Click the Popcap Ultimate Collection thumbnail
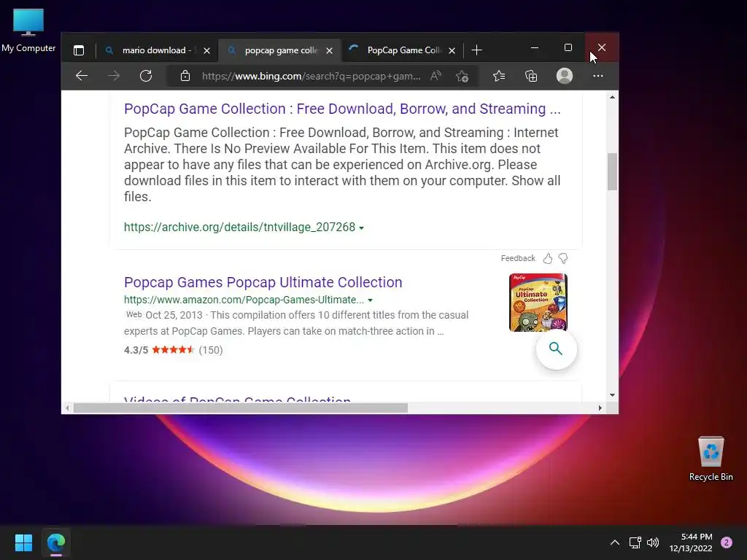The image size is (747, 560). pyautogui.click(x=538, y=302)
